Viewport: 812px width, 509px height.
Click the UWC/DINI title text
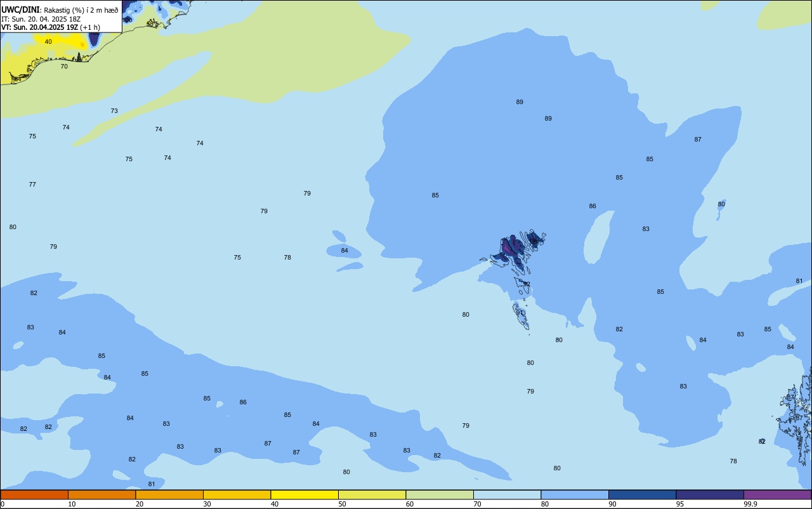[x=21, y=10]
